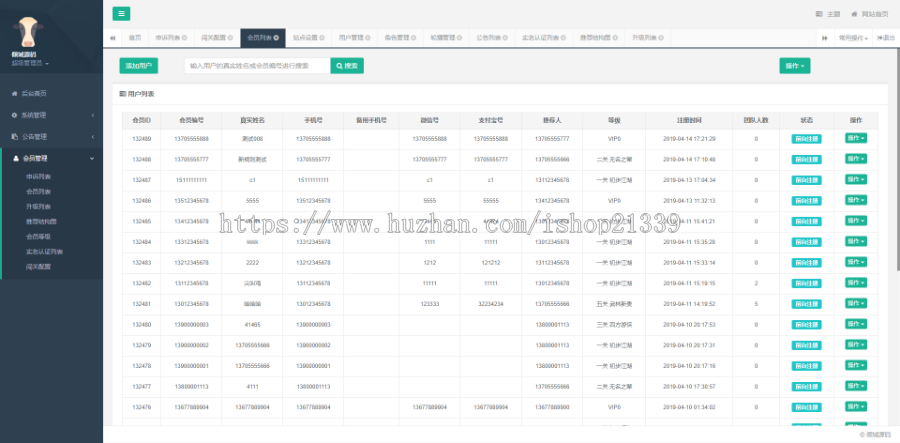Close the 公告列表 tab via its x icon
Image resolution: width=900 pixels, height=443 pixels.
tap(506, 38)
